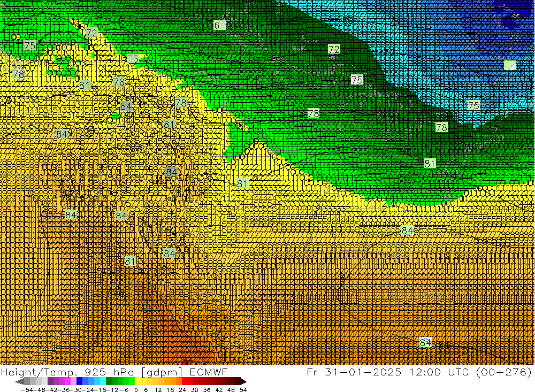Screen dimensions: 535x392
Task: Click the 'Height/Temp. 925 hPa [gdpm] ECMWF' title
Action: pyautogui.click(x=114, y=372)
